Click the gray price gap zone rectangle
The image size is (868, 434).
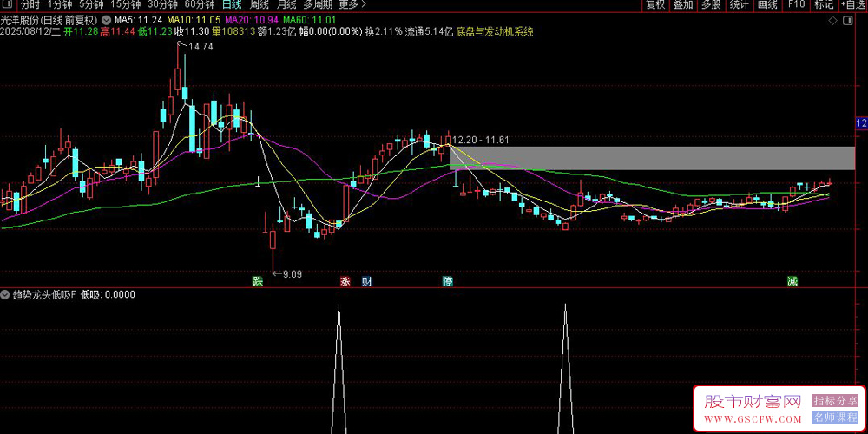pos(652,158)
